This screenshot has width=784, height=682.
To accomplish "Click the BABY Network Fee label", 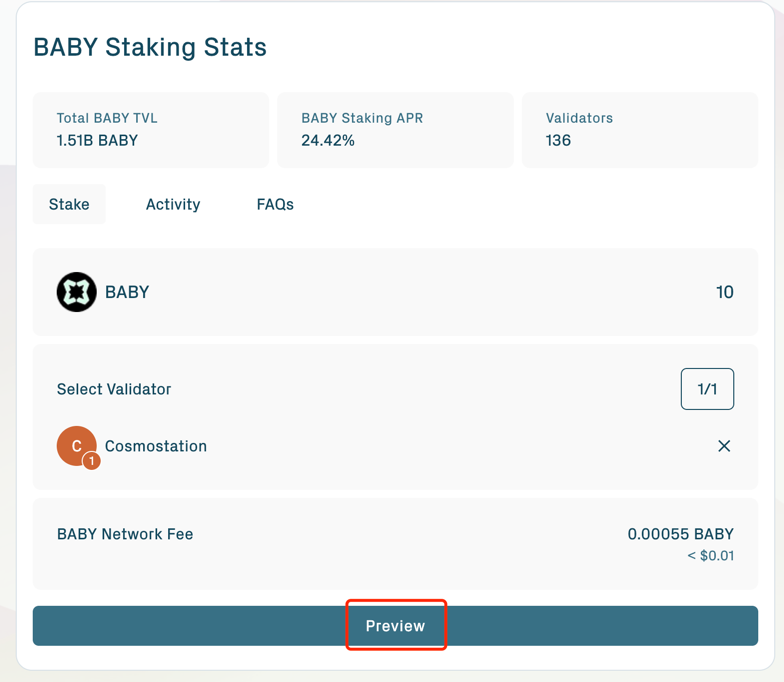I will click(125, 534).
